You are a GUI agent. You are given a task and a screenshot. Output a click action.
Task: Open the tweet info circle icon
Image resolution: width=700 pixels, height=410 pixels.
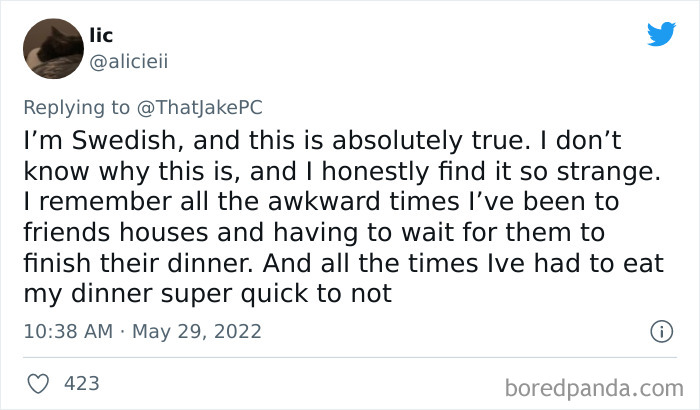click(660, 330)
